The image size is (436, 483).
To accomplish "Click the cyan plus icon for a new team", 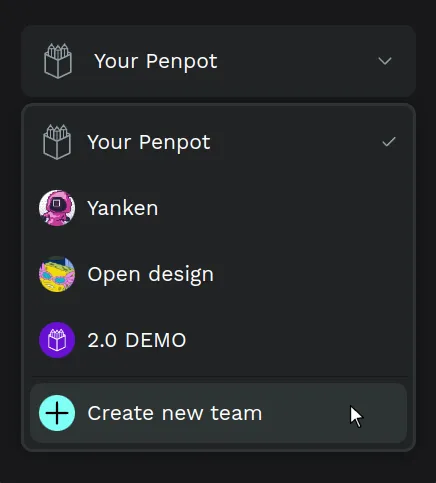I will point(57,413).
